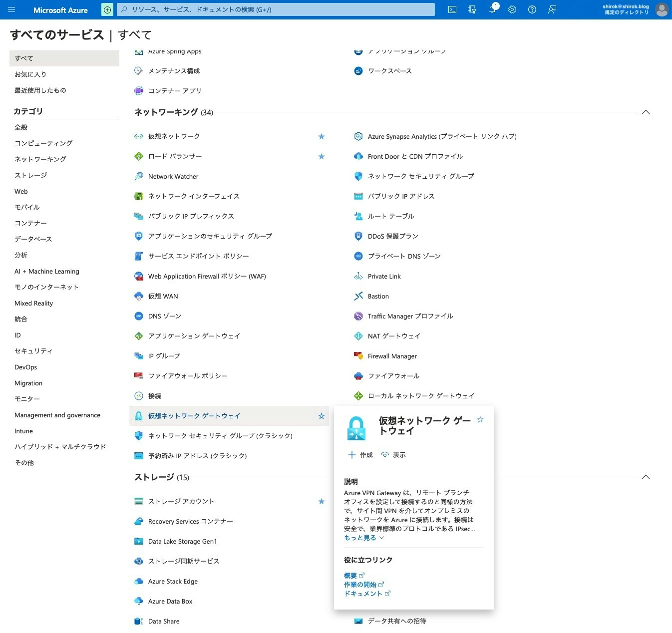
Task: Click 表示 in the gateway popup
Action: 393,455
